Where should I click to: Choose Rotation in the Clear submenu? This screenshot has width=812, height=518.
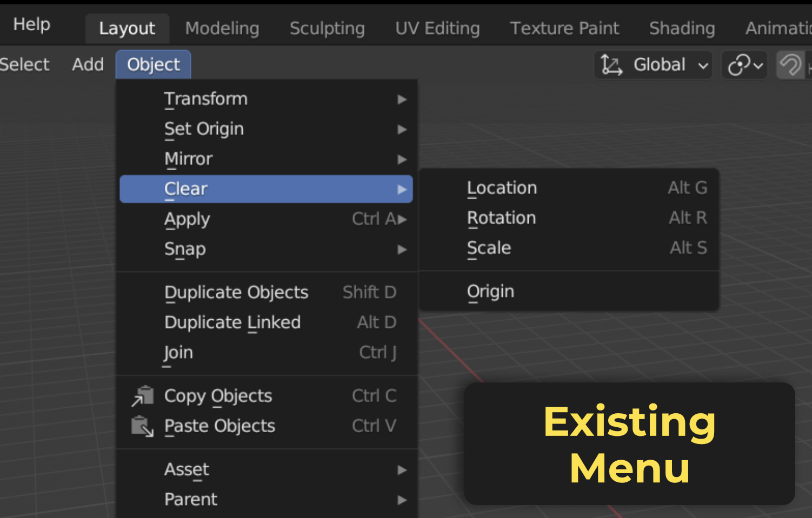click(x=569, y=218)
